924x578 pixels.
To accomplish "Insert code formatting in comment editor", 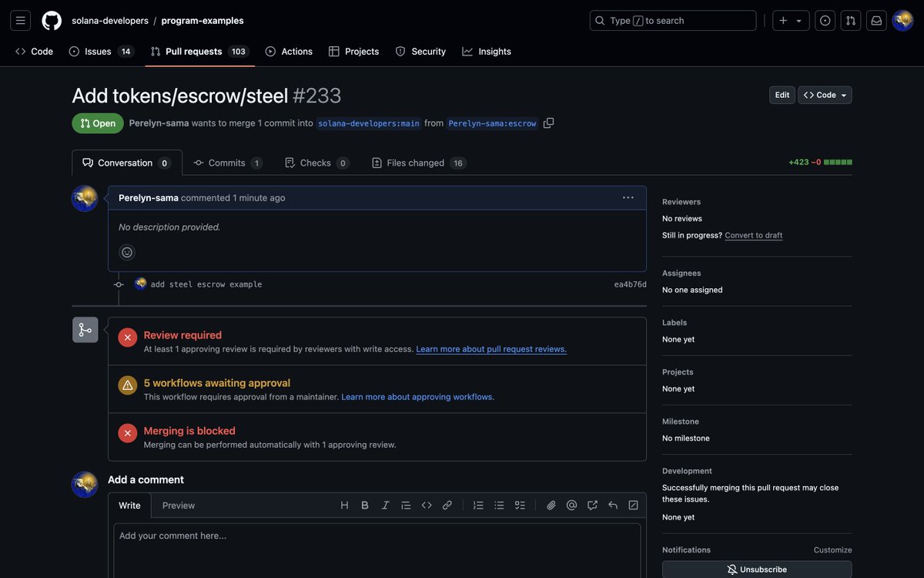I will point(427,506).
